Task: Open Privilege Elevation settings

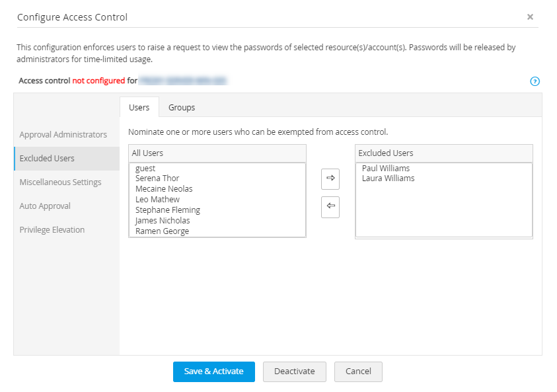Action: pos(52,230)
